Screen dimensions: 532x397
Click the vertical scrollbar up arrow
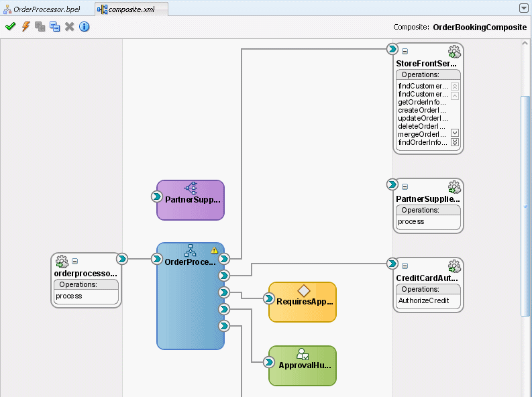pyautogui.click(x=525, y=43)
